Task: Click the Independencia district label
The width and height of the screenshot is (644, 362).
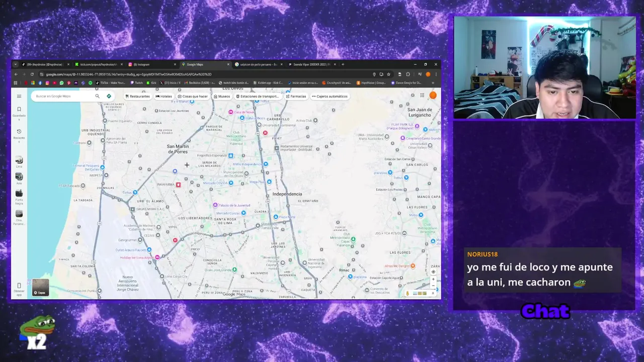Action: point(287,194)
